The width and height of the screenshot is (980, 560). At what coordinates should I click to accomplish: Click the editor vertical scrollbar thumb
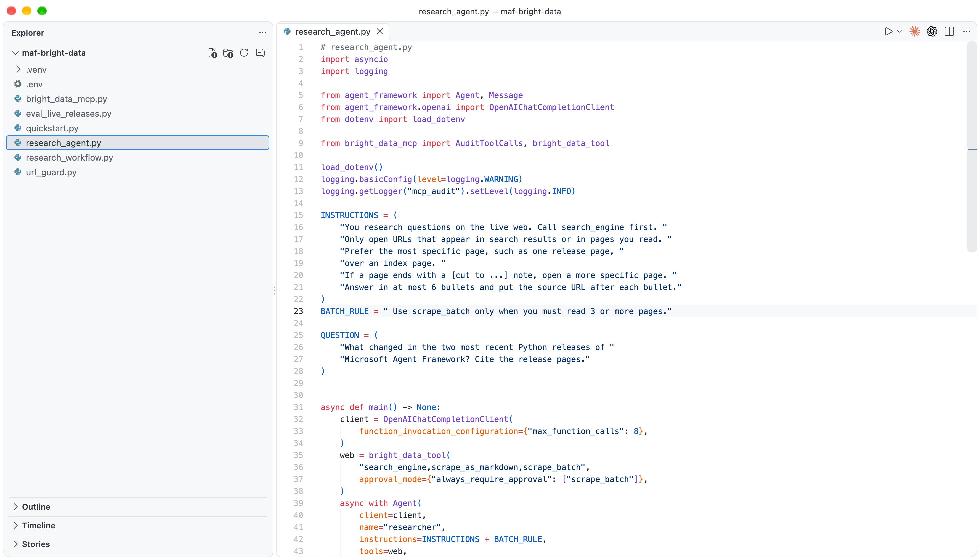point(972,147)
